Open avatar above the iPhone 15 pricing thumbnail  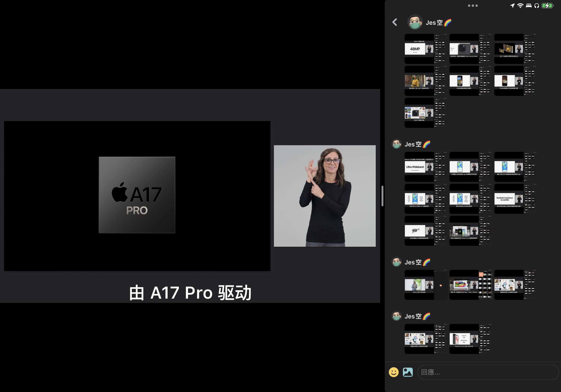397,316
